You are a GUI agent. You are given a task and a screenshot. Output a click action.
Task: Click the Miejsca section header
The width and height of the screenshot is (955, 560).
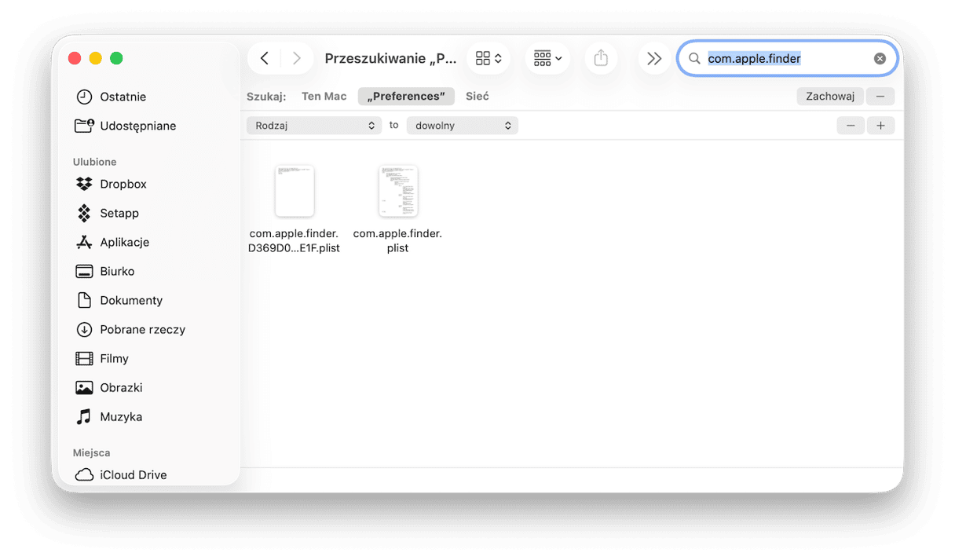91,452
